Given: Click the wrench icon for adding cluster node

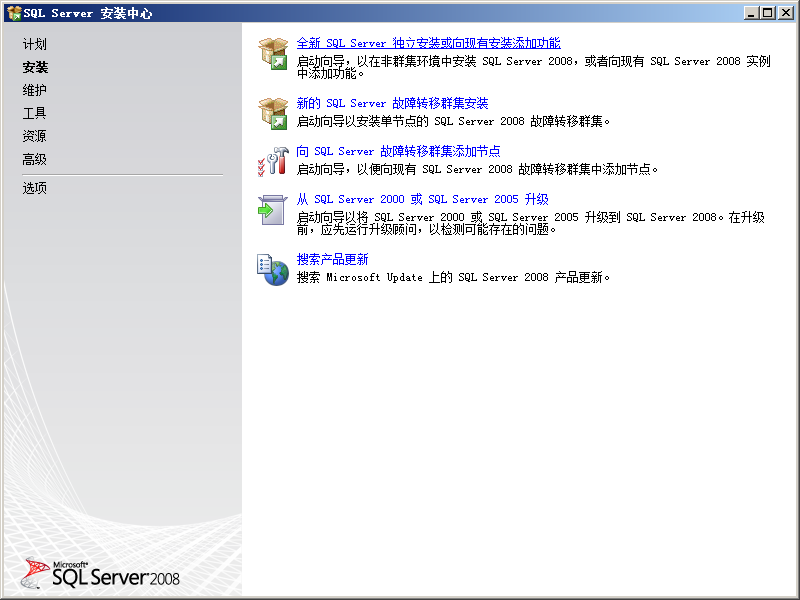Looking at the screenshot, I should coord(273,161).
